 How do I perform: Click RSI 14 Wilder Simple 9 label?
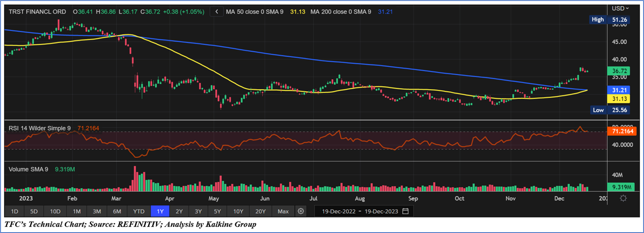click(40, 128)
